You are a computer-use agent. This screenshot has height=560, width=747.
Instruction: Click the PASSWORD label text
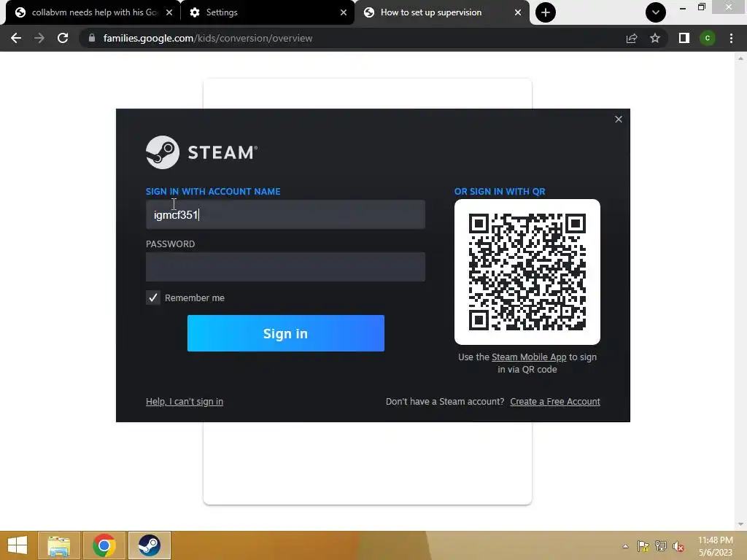click(170, 244)
